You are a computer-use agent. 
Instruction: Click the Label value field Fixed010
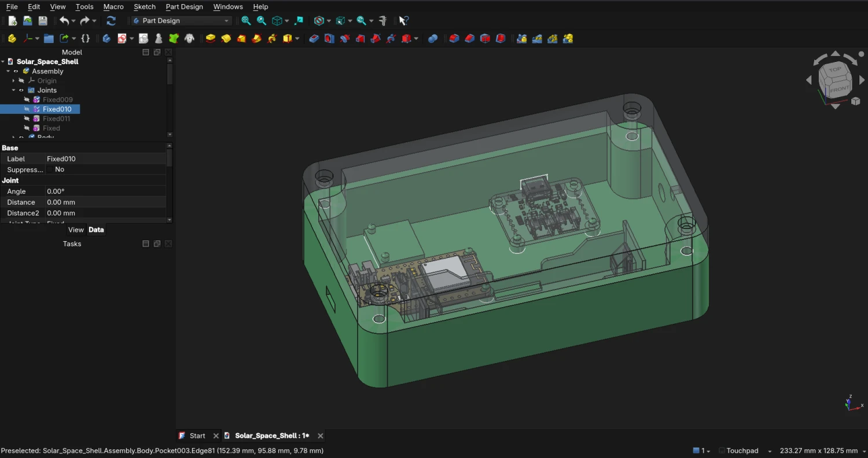point(106,159)
